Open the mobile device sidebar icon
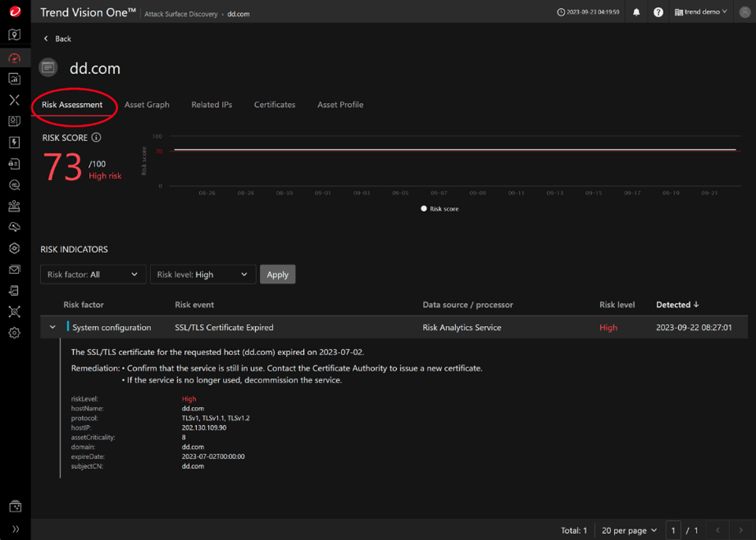 [14, 290]
